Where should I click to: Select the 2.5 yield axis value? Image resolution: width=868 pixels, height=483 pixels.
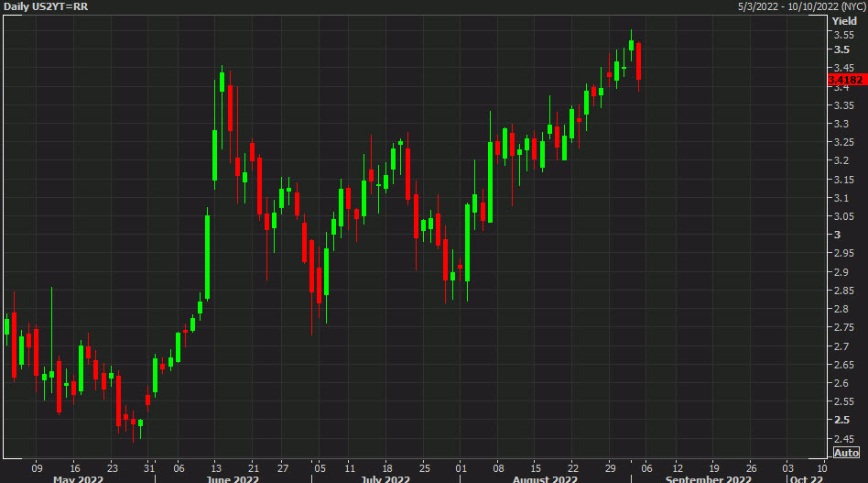841,419
